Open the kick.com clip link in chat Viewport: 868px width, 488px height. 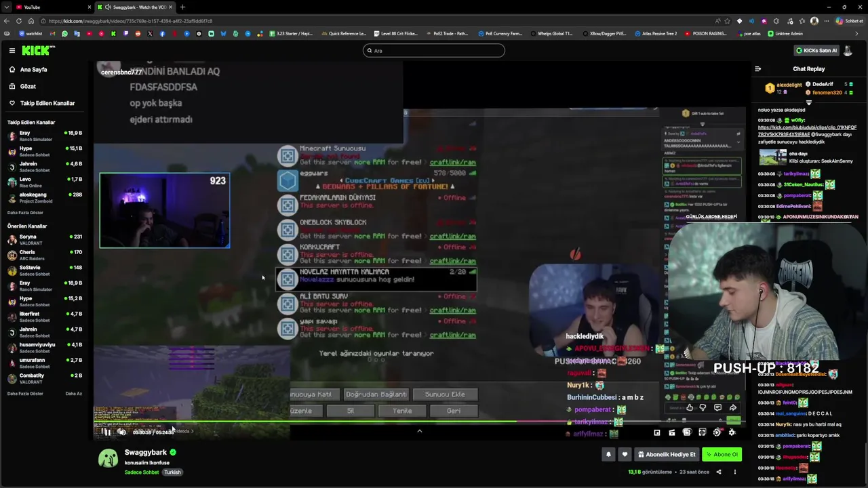807,131
